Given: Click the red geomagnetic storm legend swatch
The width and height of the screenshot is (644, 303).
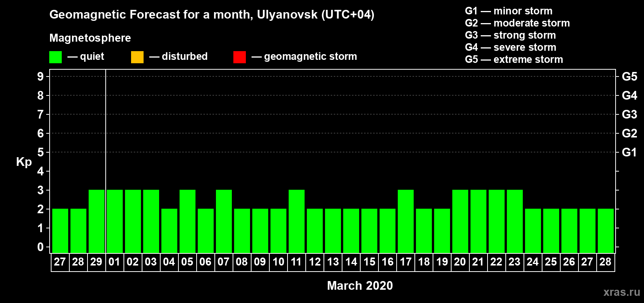Looking at the screenshot, I should point(239,57).
